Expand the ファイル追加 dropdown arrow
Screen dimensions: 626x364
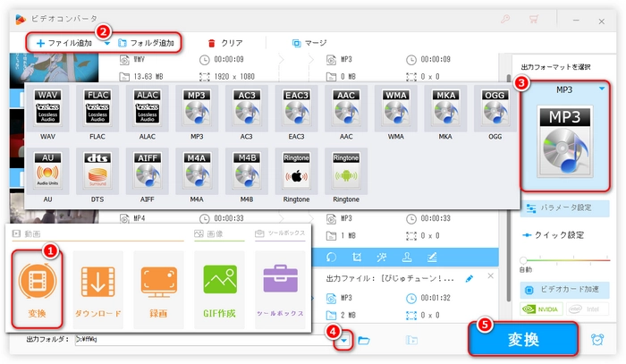click(106, 42)
